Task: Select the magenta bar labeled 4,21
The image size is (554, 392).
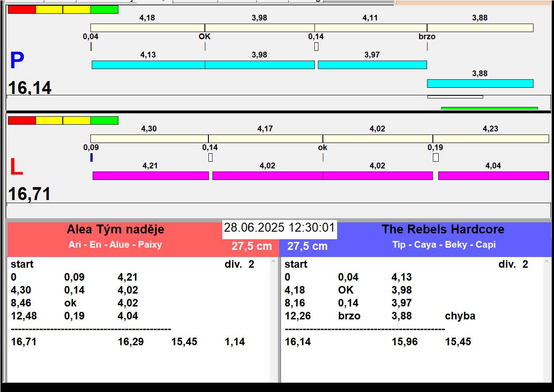Action: pyautogui.click(x=151, y=176)
